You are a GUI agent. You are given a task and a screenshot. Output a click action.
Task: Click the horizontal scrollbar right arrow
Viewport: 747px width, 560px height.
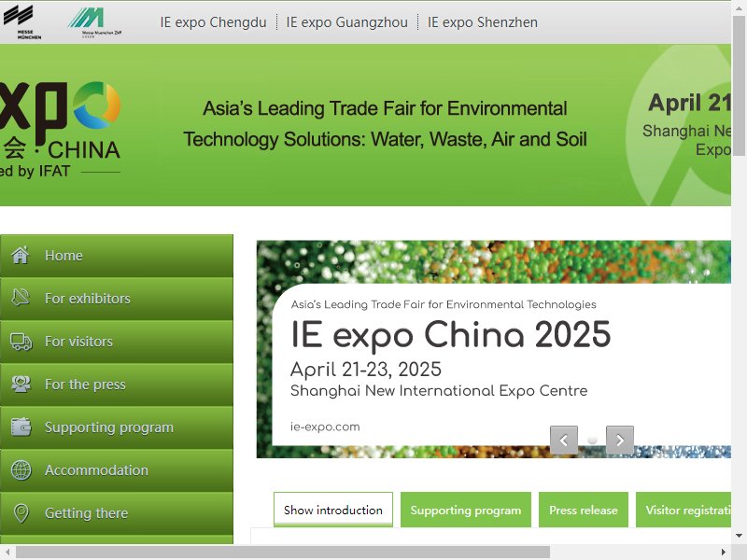(x=724, y=553)
